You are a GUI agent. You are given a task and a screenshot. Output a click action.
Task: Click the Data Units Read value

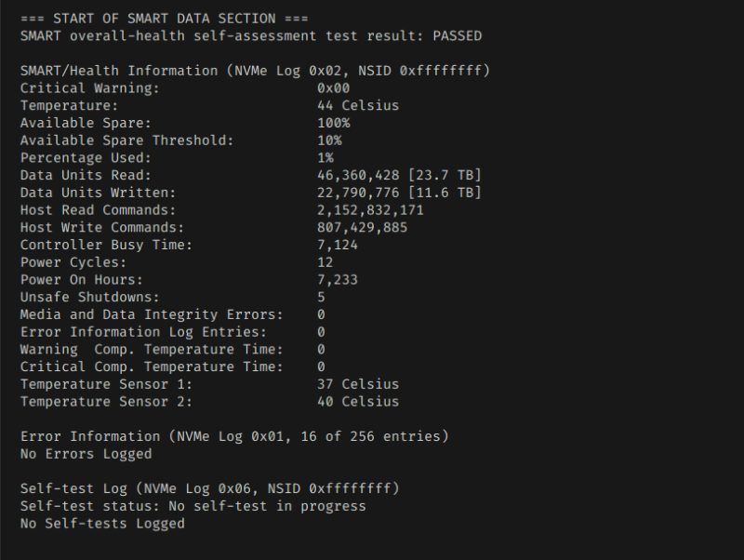398,175
